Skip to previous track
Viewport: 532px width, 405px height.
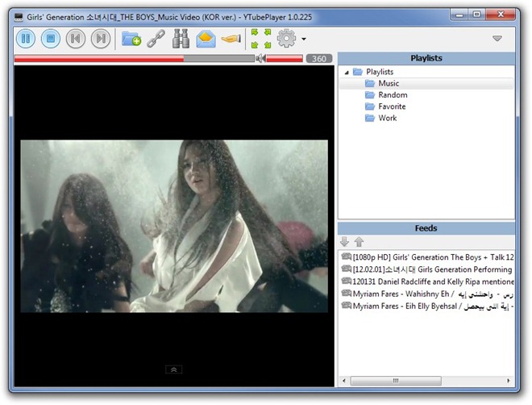75,39
